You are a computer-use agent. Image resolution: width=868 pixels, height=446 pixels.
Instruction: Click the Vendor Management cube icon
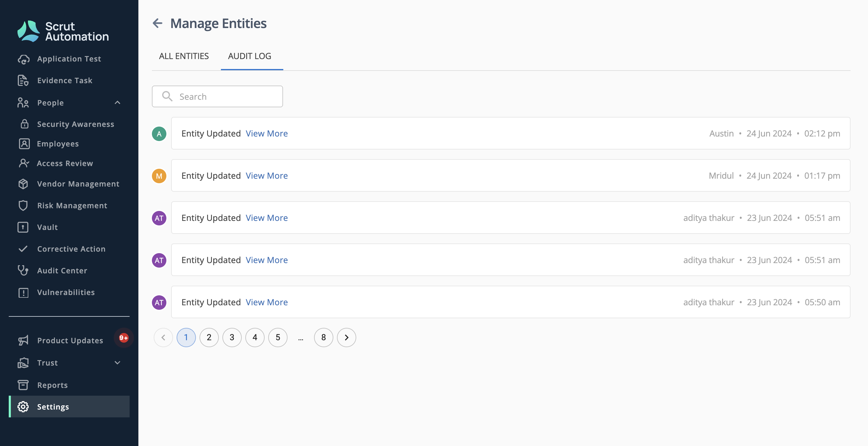tap(23, 184)
